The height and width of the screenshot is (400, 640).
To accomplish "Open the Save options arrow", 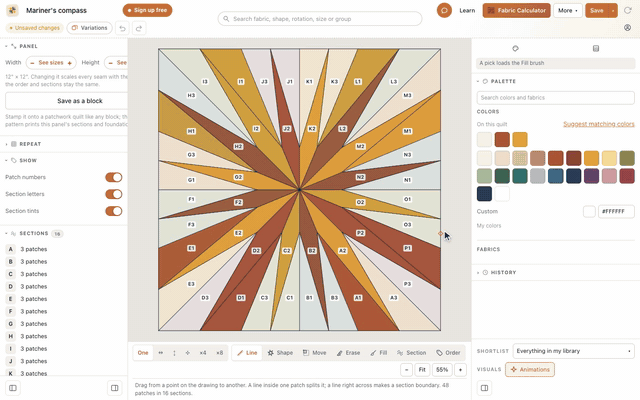I will [613, 11].
